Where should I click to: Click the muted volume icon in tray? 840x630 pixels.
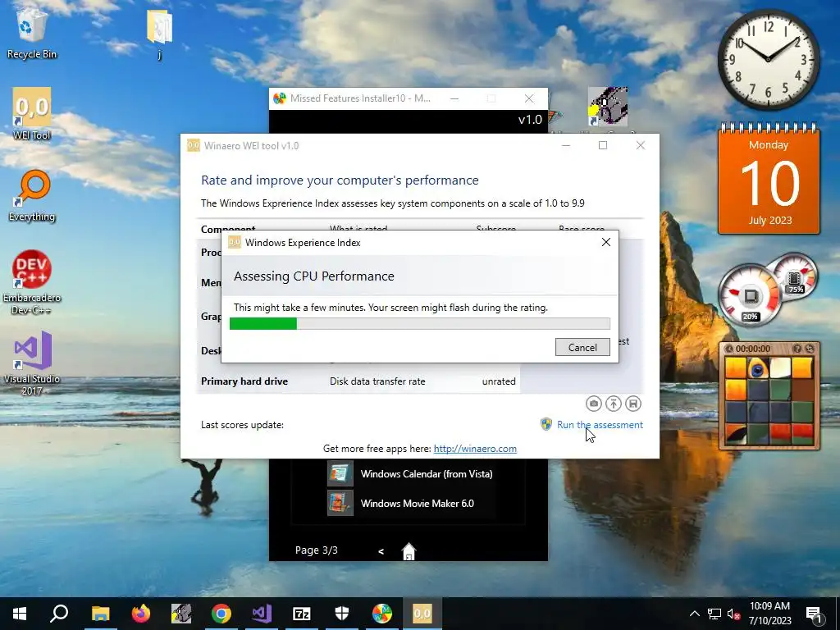click(x=734, y=614)
